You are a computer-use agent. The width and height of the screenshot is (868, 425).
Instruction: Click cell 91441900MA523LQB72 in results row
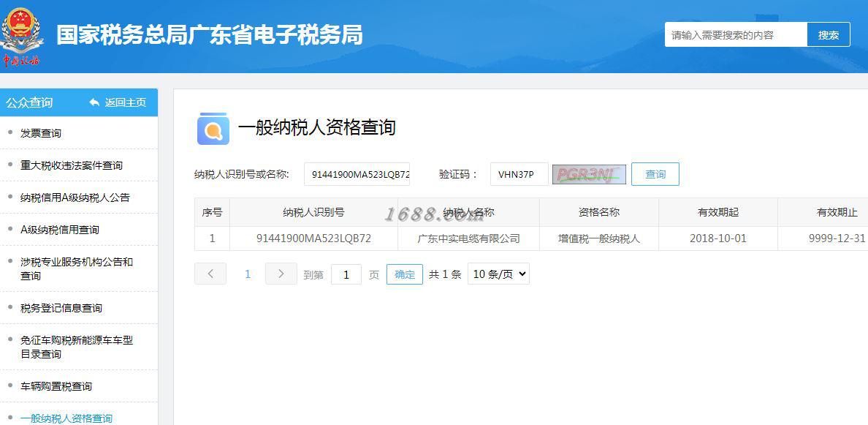click(x=313, y=238)
